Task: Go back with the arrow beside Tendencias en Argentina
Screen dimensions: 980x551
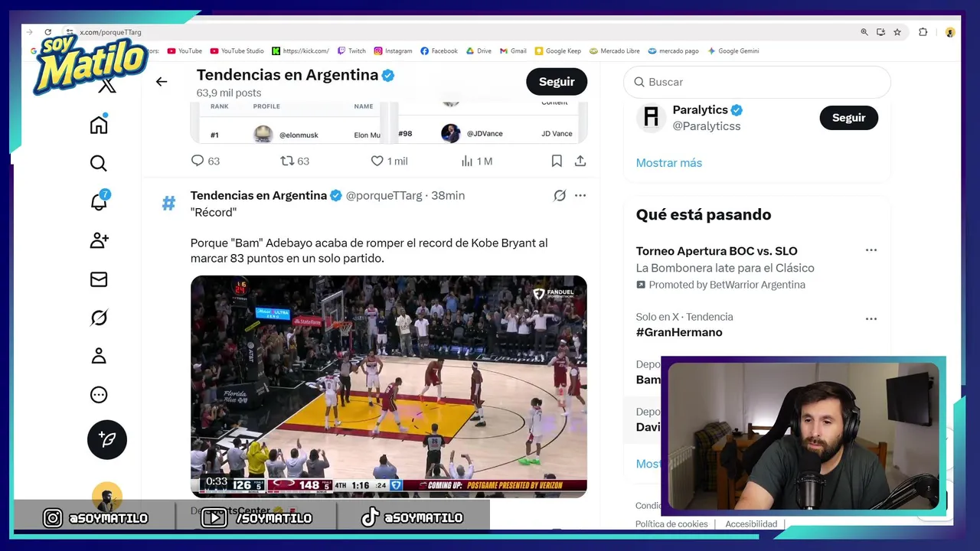Action: tap(162, 82)
